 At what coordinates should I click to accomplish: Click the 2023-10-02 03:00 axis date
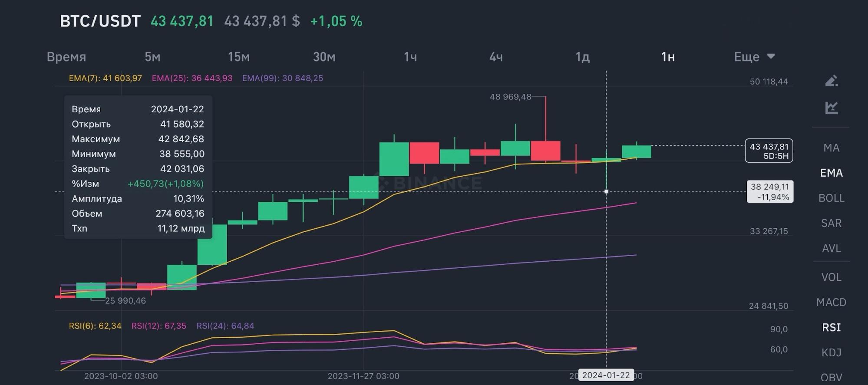click(121, 376)
